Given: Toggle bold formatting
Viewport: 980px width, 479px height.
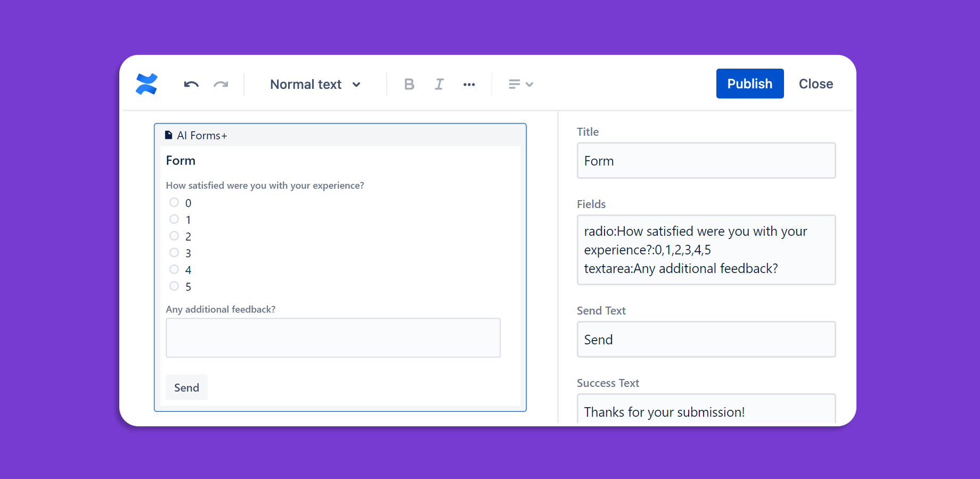Looking at the screenshot, I should (x=409, y=84).
